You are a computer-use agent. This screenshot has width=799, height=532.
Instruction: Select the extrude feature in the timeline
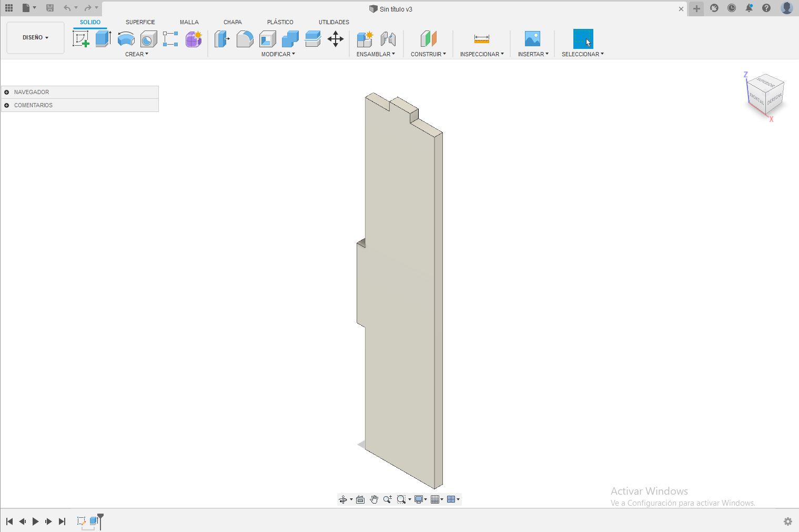[x=94, y=521]
